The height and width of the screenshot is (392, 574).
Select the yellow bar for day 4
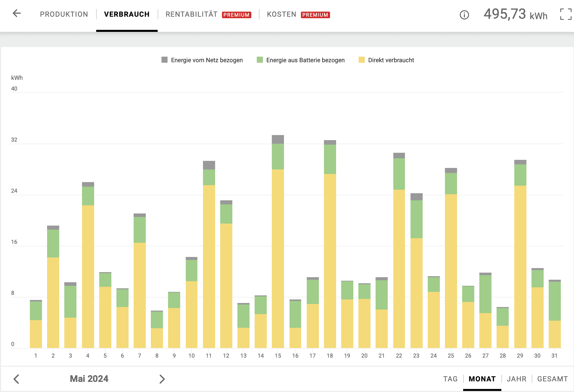click(x=88, y=276)
